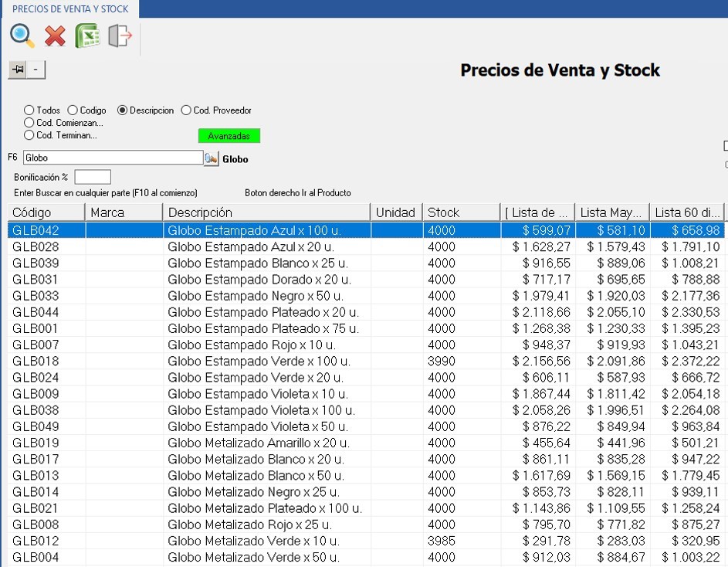Toggle the pin panel icon
728x567 pixels.
click(x=17, y=70)
